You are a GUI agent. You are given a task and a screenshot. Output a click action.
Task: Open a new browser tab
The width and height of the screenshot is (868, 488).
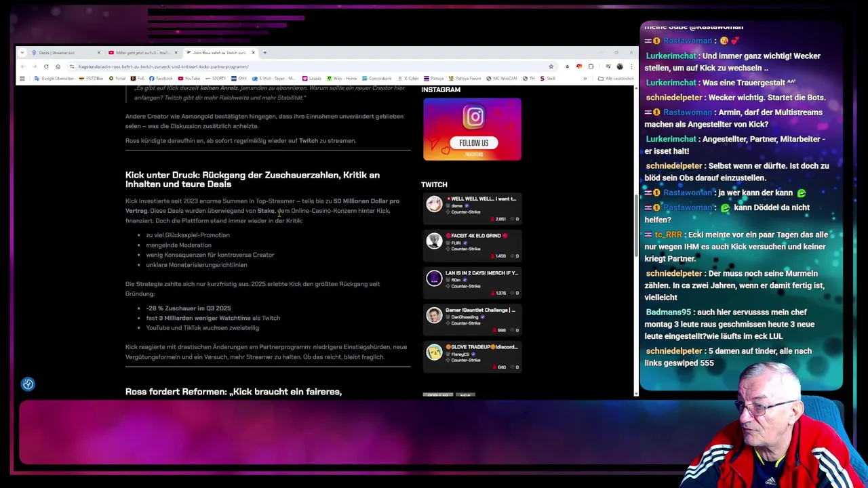click(265, 53)
